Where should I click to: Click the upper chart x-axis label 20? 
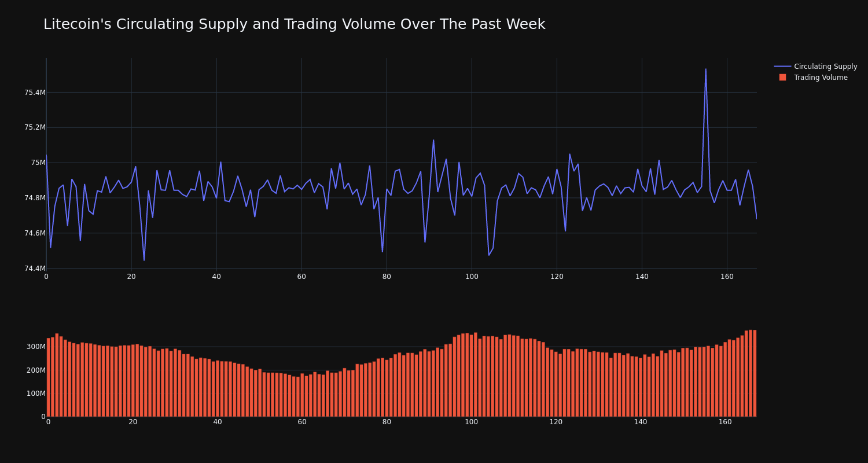coord(131,277)
